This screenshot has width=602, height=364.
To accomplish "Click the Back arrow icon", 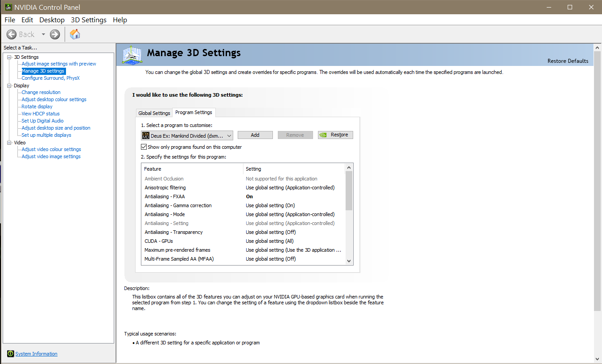I will (12, 34).
